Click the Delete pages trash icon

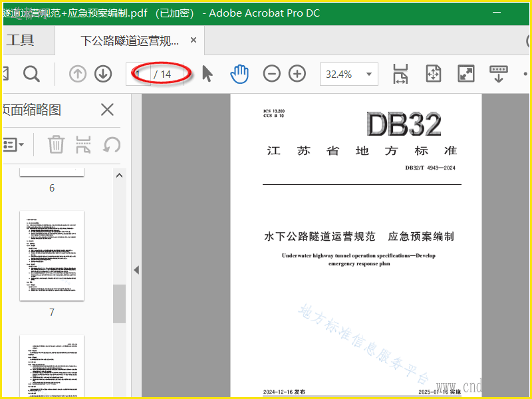point(56,144)
